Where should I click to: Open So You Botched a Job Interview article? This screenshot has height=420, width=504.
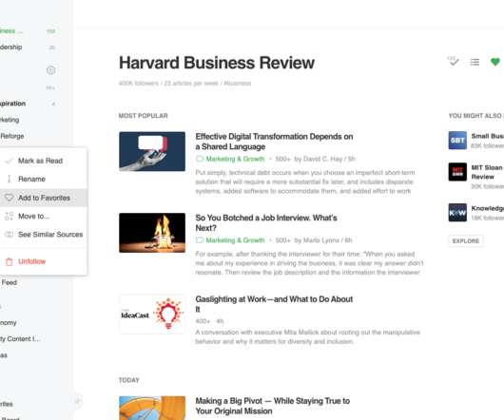pyautogui.click(x=266, y=223)
